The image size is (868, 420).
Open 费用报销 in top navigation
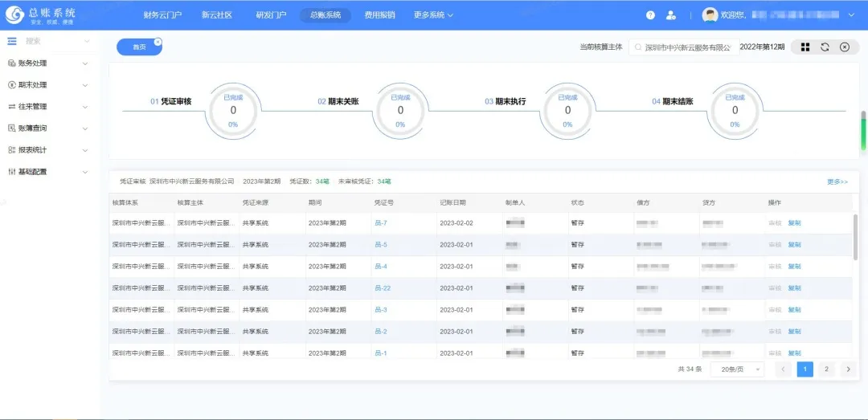(x=379, y=15)
